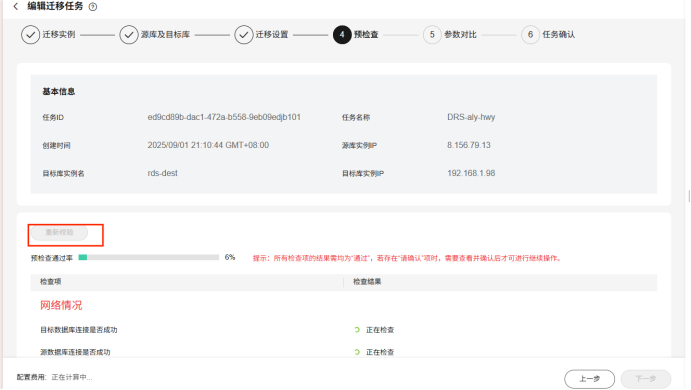Select task name DRS-aly-hwy

(471, 117)
